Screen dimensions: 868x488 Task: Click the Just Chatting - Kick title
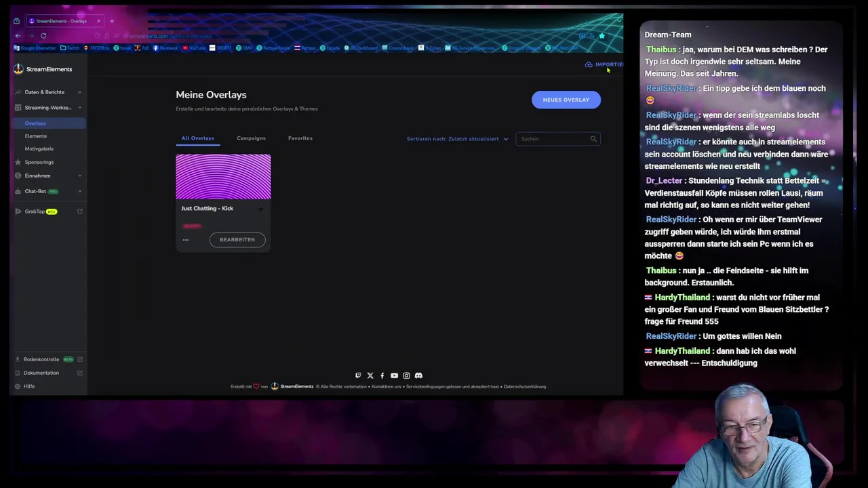pos(208,208)
